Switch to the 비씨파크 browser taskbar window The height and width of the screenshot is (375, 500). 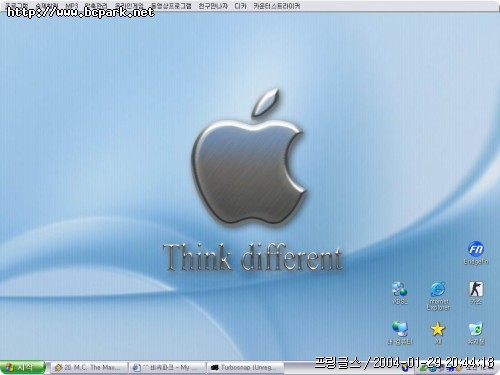click(x=168, y=368)
